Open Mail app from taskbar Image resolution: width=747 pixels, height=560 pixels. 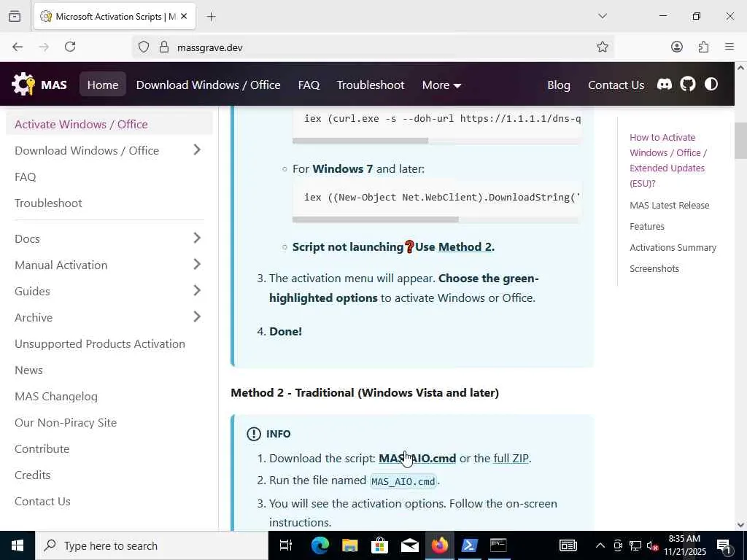point(410,545)
